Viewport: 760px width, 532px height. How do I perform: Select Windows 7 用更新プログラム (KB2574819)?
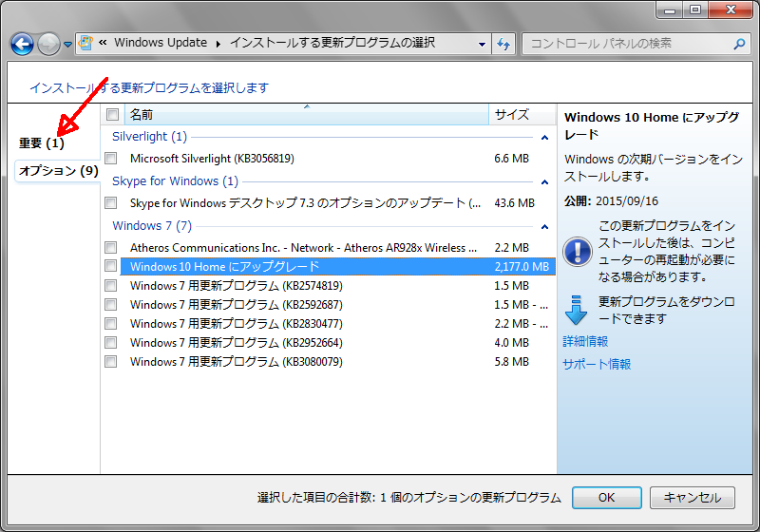tap(237, 286)
